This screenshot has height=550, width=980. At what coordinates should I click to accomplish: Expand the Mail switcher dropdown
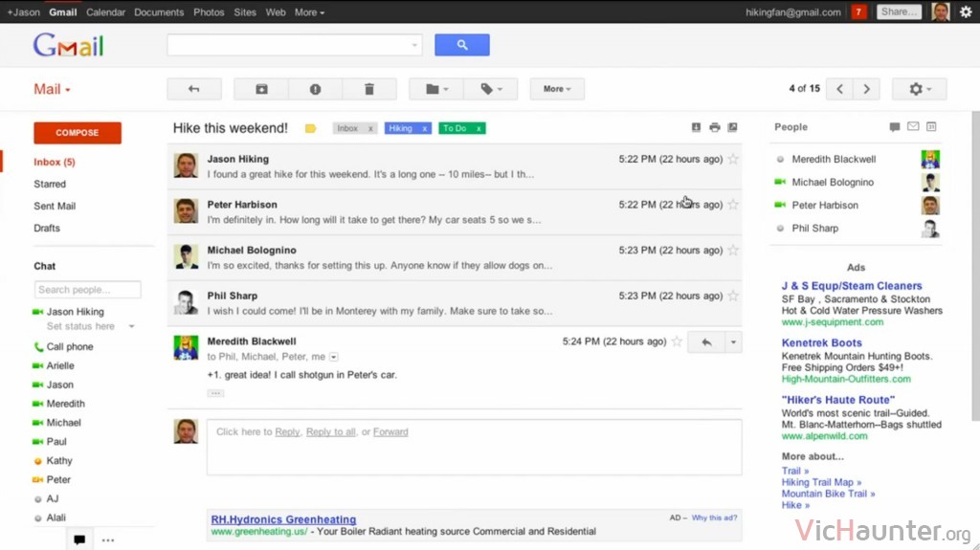(x=52, y=89)
